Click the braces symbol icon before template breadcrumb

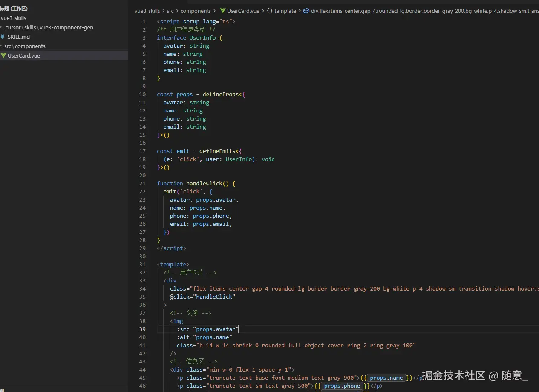[270, 11]
